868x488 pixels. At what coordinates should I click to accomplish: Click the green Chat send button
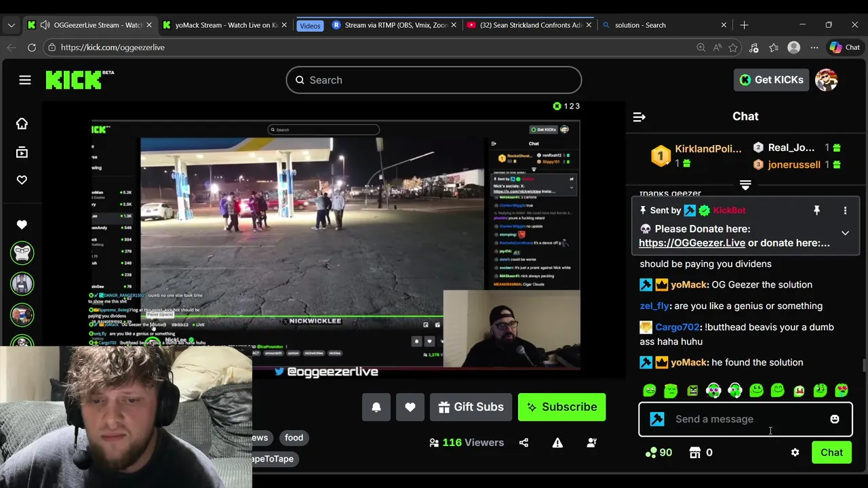pyautogui.click(x=831, y=453)
